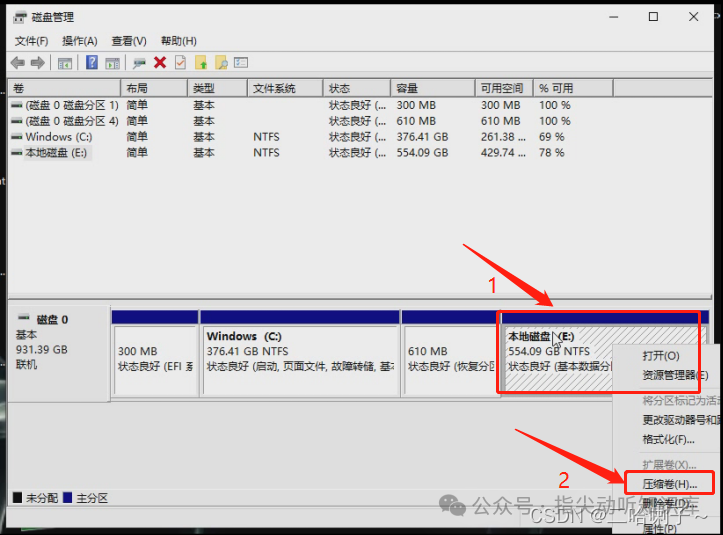Select the 610 MB recovery partition block
Screen dimensions: 723x535
(x=450, y=353)
